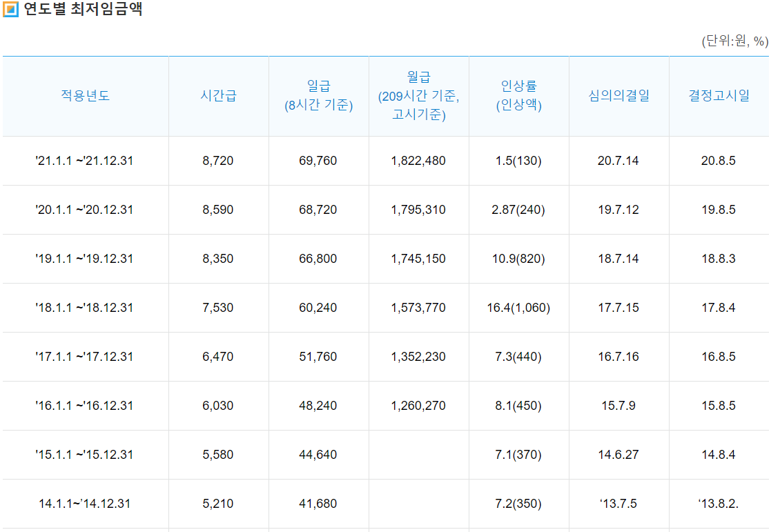This screenshot has width=780, height=532.
Task: Select the hourly wage value 8,590
Action: coord(218,210)
